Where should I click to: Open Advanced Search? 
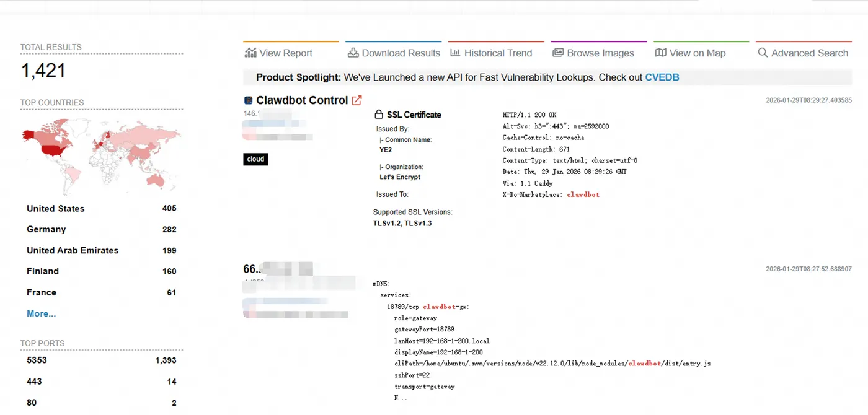tap(803, 53)
